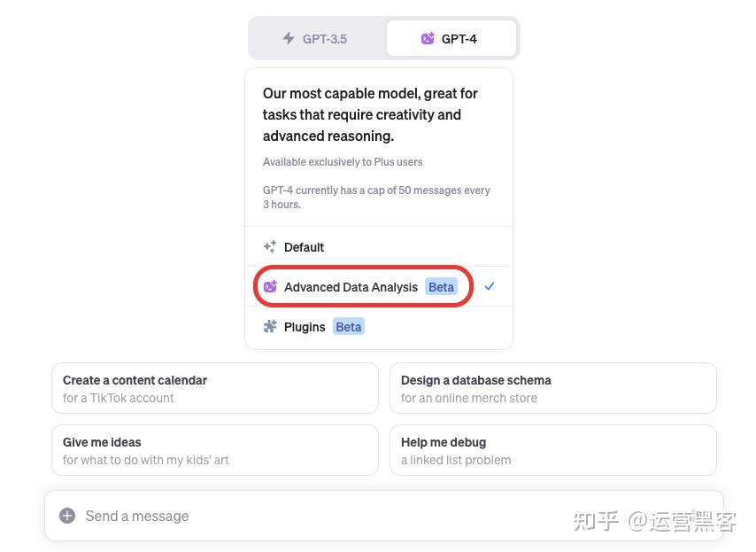The height and width of the screenshot is (552, 756).
Task: Click the Beta badge beside Advanced Data Analysis
Action: pos(441,286)
